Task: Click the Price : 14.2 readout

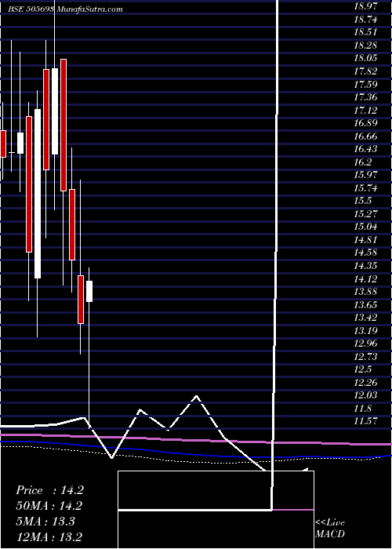Action: (49, 490)
